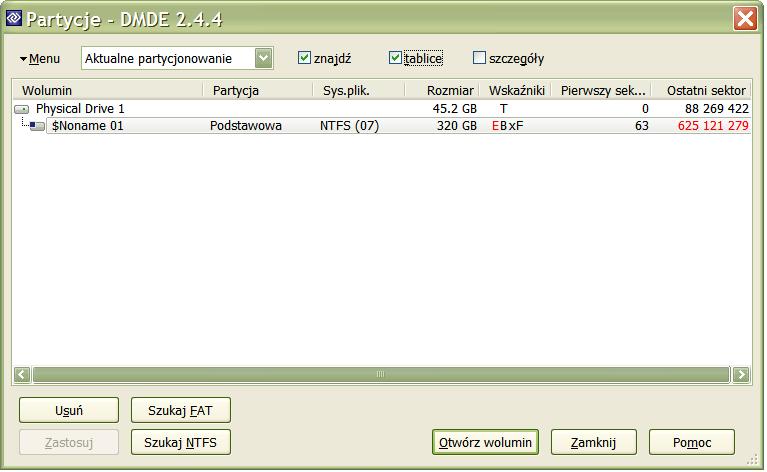767x472 pixels.
Task: Click the EBxF indicators cell
Action: [x=508, y=126]
